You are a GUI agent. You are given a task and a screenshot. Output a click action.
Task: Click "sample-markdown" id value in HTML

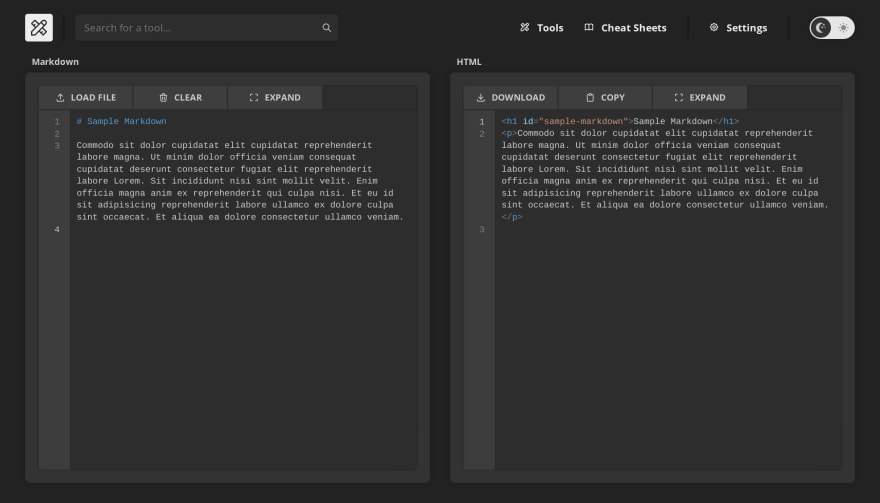point(583,121)
